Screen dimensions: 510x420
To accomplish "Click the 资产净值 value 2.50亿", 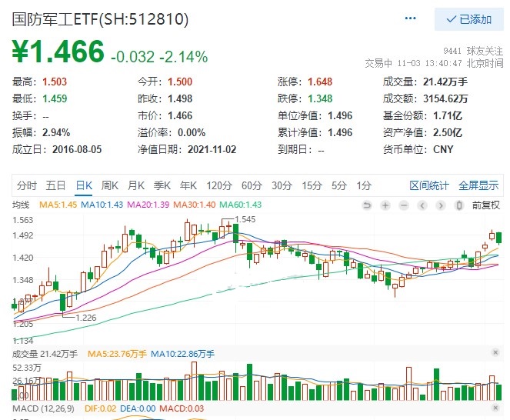I will [448, 132].
